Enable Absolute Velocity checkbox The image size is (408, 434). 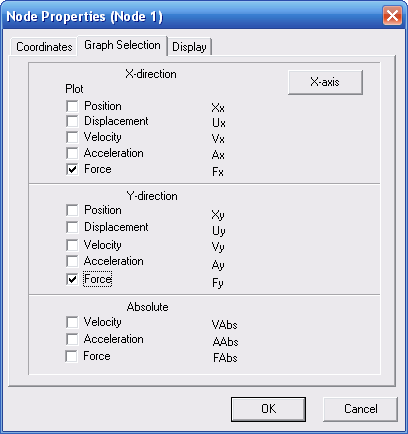(x=72, y=322)
